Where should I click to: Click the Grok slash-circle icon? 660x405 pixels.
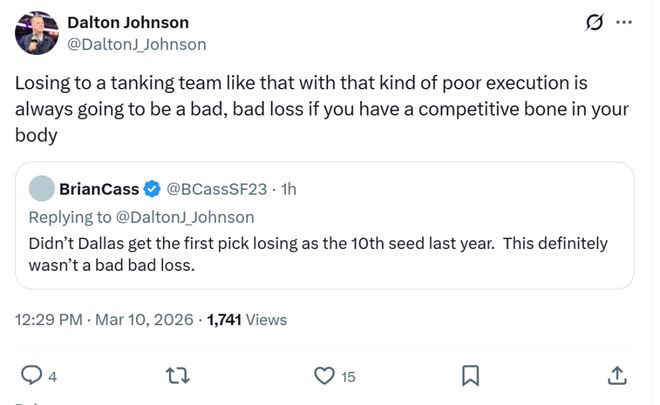click(592, 23)
